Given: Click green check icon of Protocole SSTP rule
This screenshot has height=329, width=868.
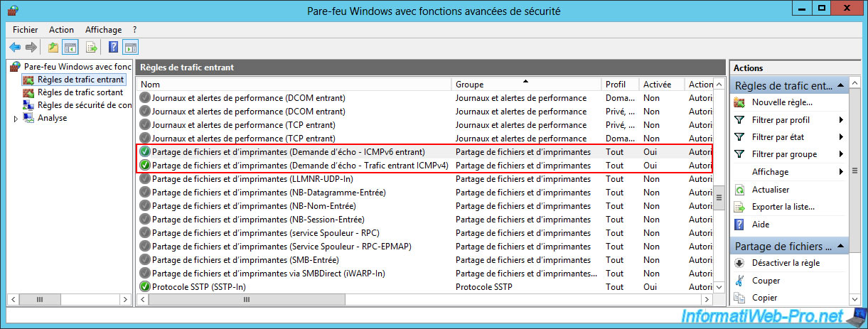Looking at the screenshot, I should pyautogui.click(x=145, y=286).
